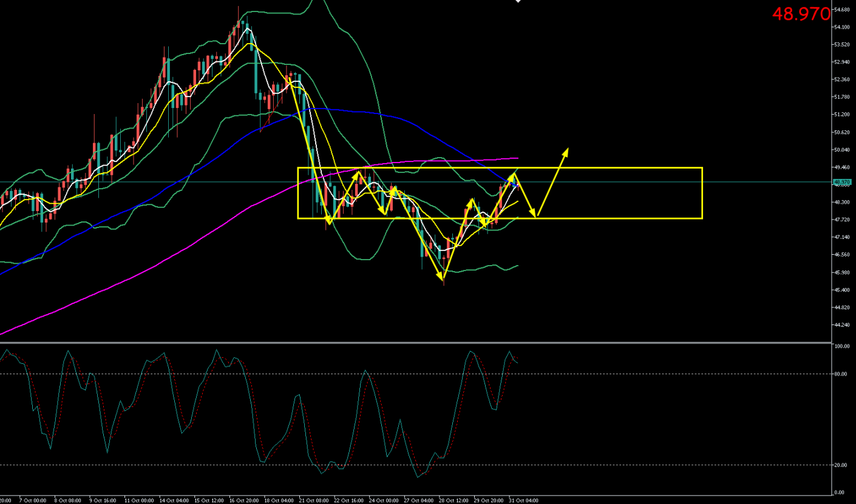Click the horizontal current price line in empty area
This screenshot has width=856, height=504.
coord(759,182)
